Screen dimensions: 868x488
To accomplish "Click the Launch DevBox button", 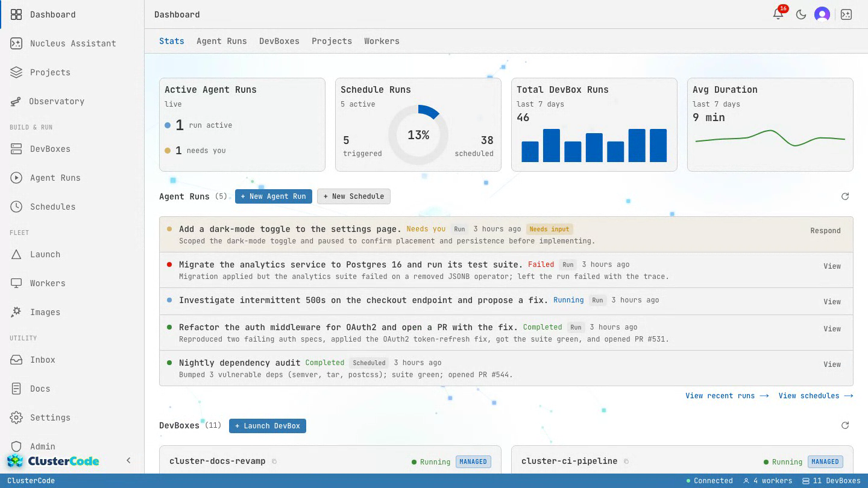I will (268, 426).
